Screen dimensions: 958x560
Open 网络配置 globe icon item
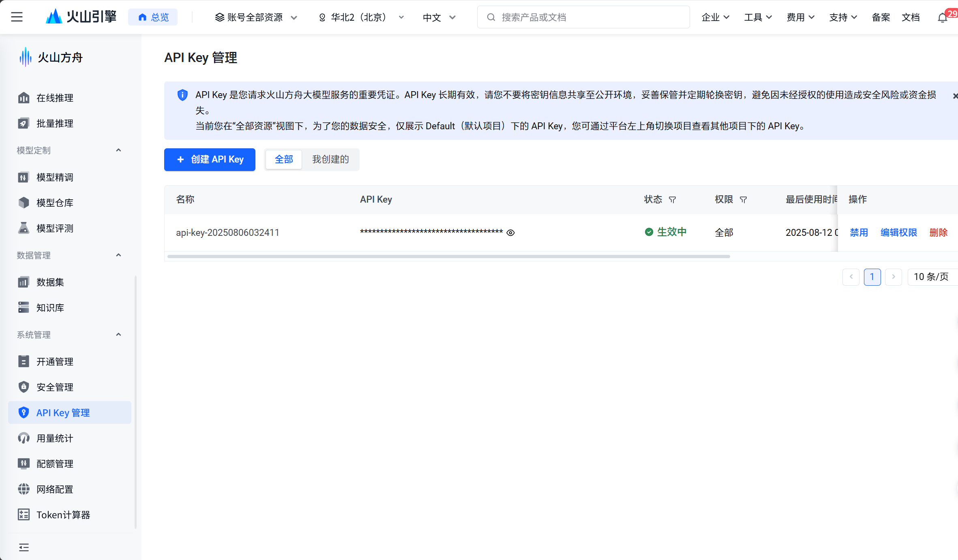click(55, 489)
